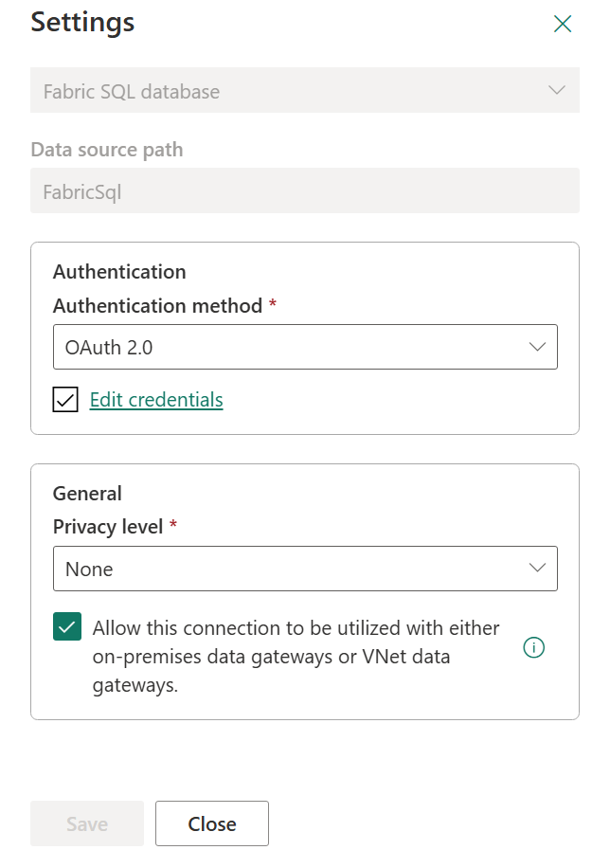Click the Data source path field showing FabricSql
The image size is (610, 868).
pyautogui.click(x=305, y=191)
